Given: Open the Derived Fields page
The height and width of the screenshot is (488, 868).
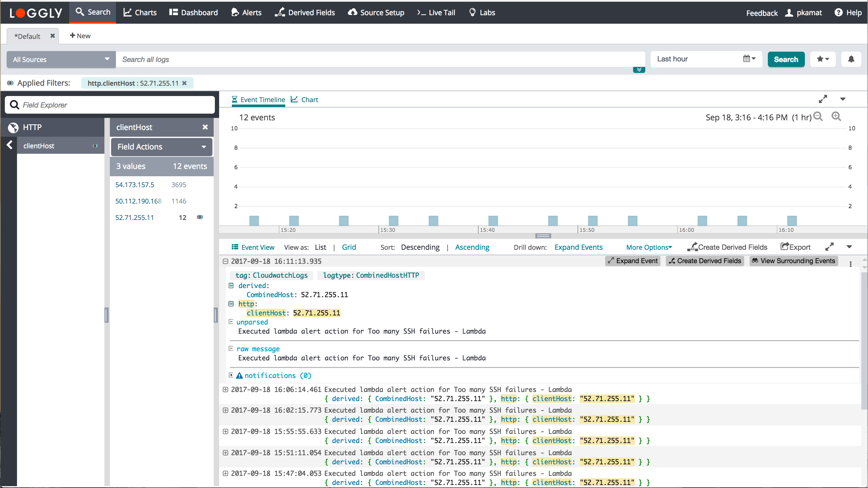Looking at the screenshot, I should pos(305,12).
